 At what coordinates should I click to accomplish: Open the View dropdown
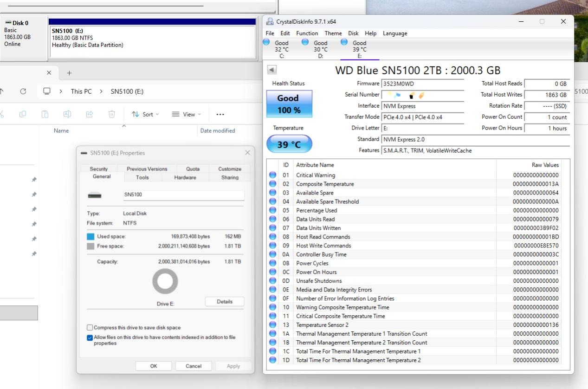pyautogui.click(x=186, y=114)
